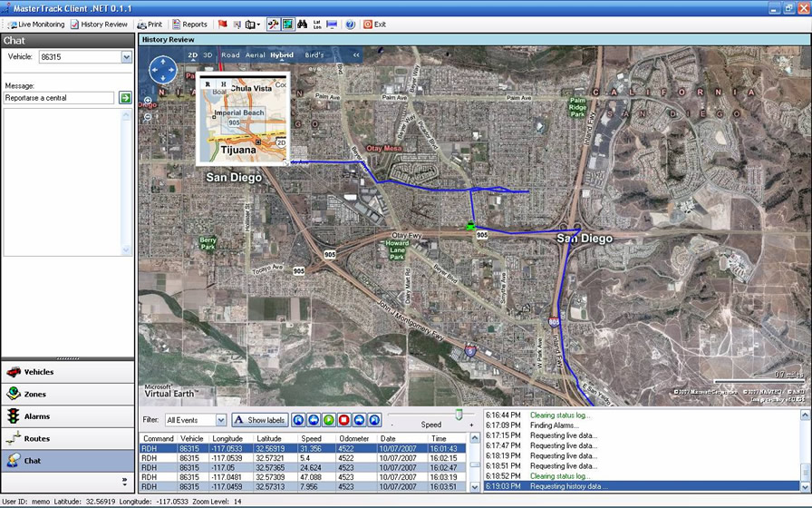Toggle the green map view icon
The height and width of the screenshot is (508, 812).
(x=287, y=24)
